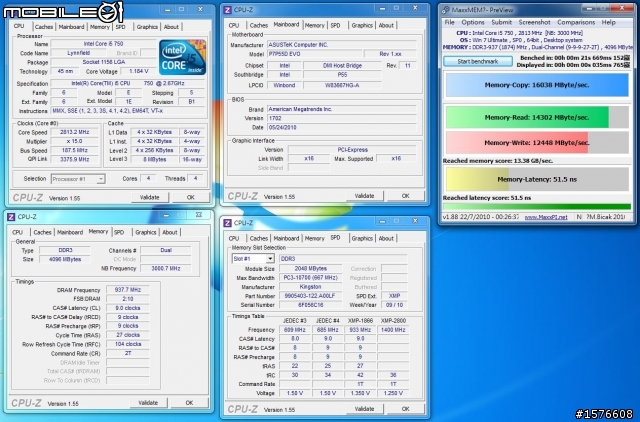Image resolution: width=640 pixels, height=422 pixels.
Task: Click the Name field Intel Core i5 750
Action: click(103, 44)
